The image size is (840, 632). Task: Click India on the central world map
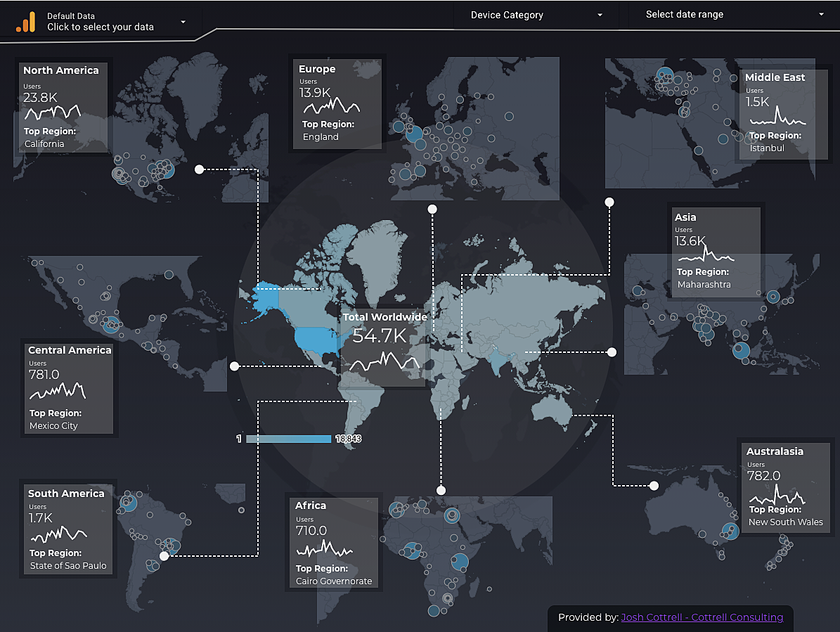pyautogui.click(x=496, y=363)
